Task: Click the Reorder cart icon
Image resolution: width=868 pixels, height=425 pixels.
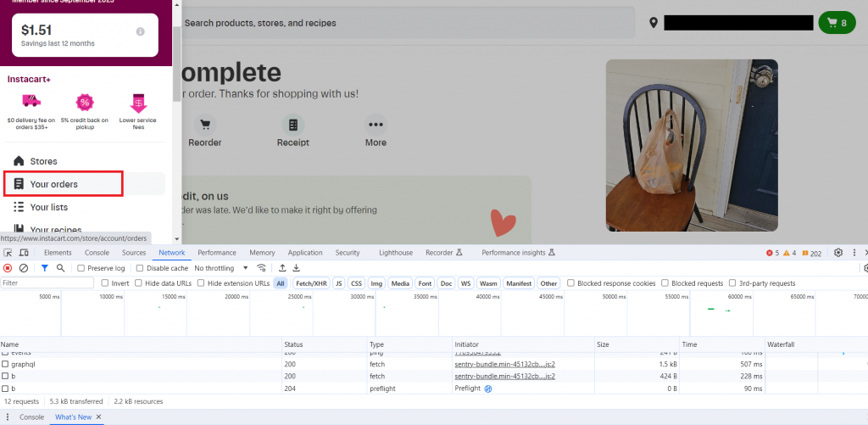Action: (205, 125)
